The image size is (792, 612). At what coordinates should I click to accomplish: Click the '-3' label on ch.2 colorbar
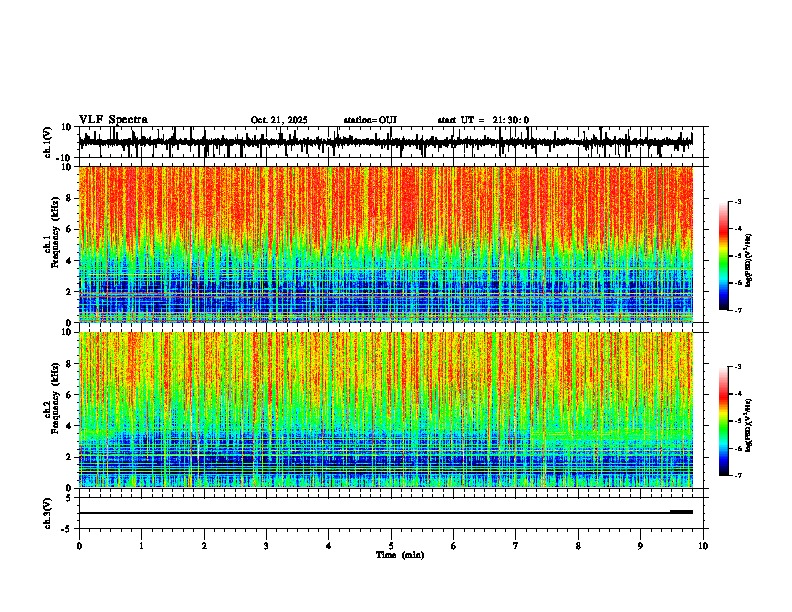pyautogui.click(x=738, y=367)
